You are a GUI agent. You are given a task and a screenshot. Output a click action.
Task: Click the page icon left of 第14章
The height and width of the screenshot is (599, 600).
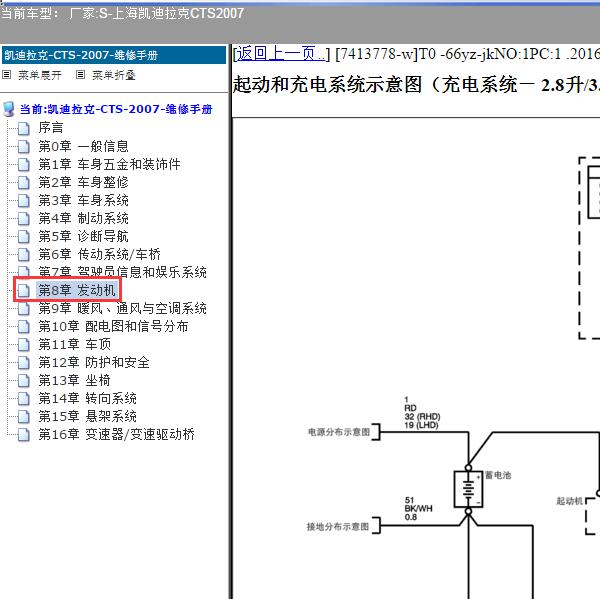click(24, 398)
